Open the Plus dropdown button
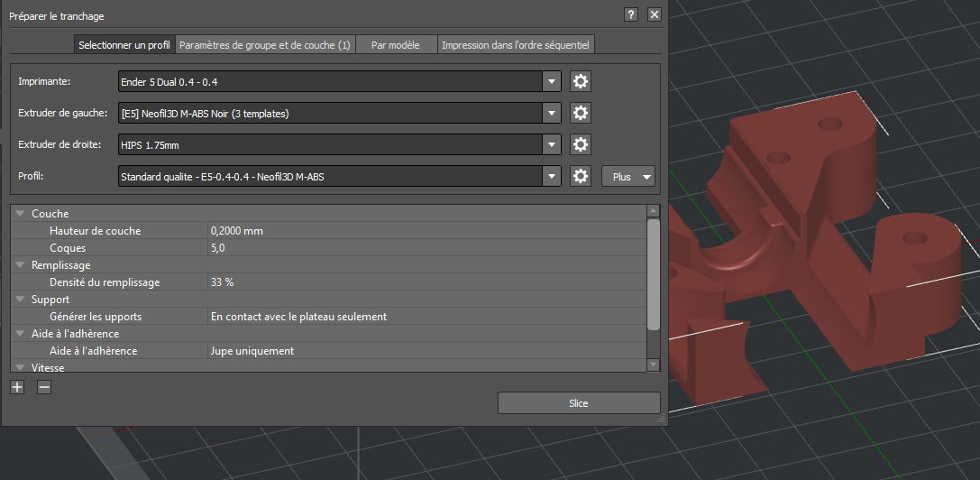Image resolution: width=980 pixels, height=480 pixels. tap(628, 177)
